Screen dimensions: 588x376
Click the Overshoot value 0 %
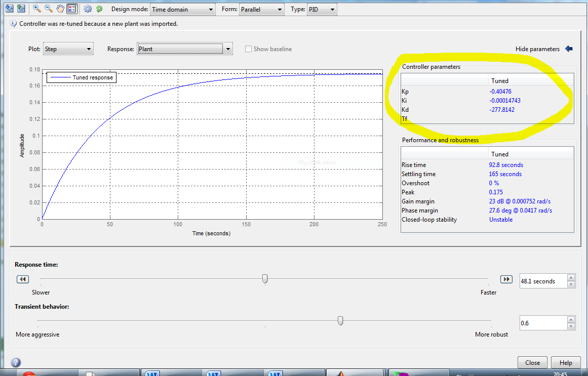[494, 183]
